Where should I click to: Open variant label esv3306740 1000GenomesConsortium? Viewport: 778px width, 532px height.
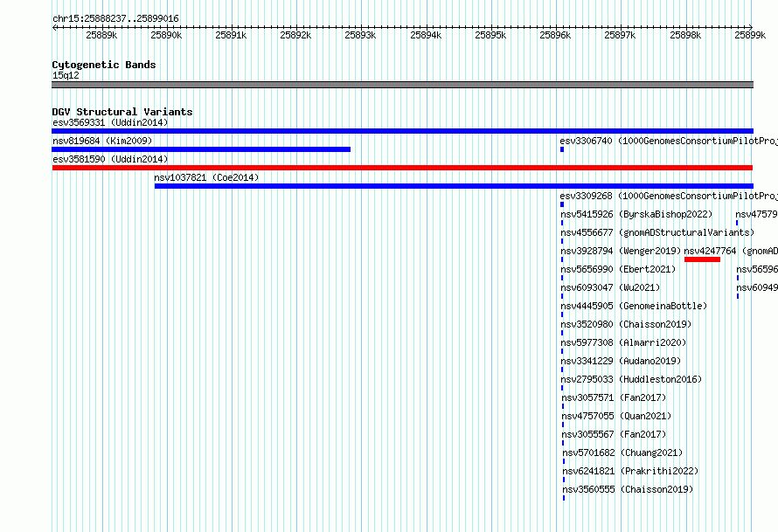(669, 141)
